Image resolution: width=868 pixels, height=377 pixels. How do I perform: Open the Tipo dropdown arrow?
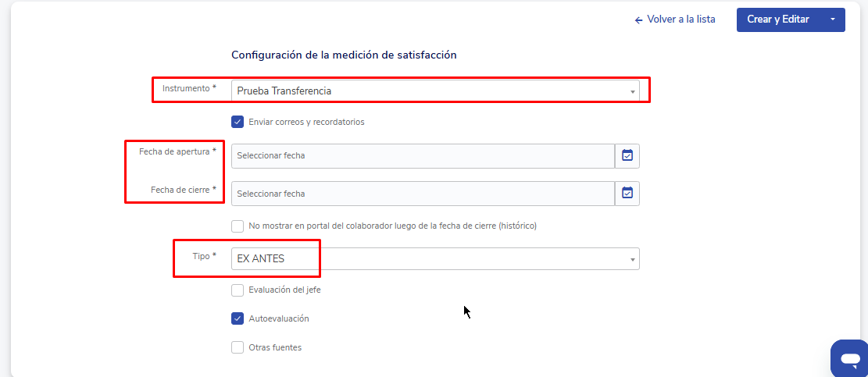(x=631, y=259)
